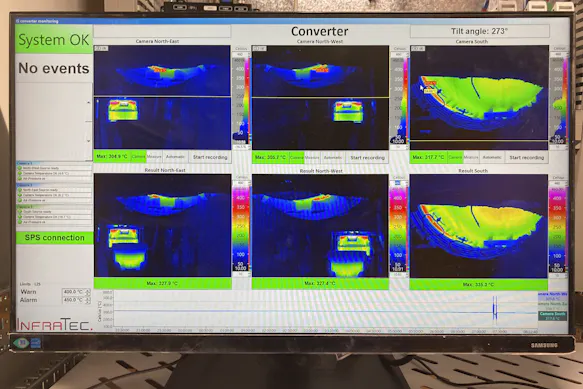Screen dimensions: 583x389
Task: Click Camera 3 Air-Pressure ok check icon
Action: tap(20, 222)
